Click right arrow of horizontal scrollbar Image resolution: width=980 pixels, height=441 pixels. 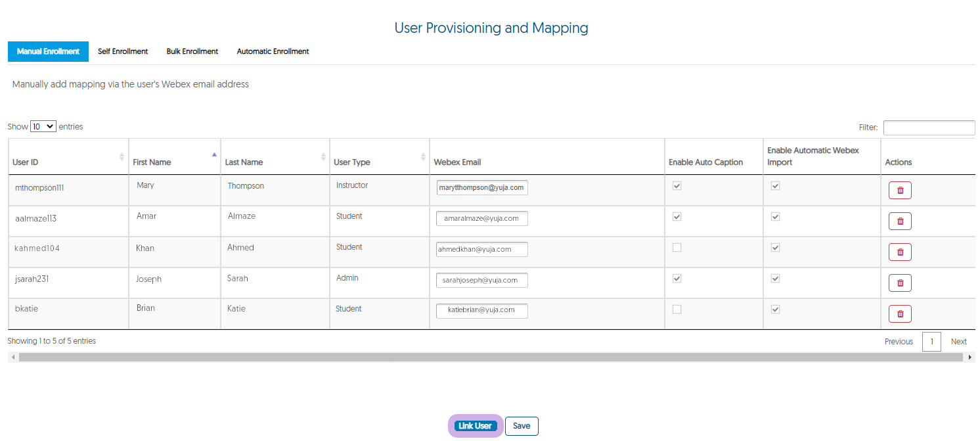(971, 357)
